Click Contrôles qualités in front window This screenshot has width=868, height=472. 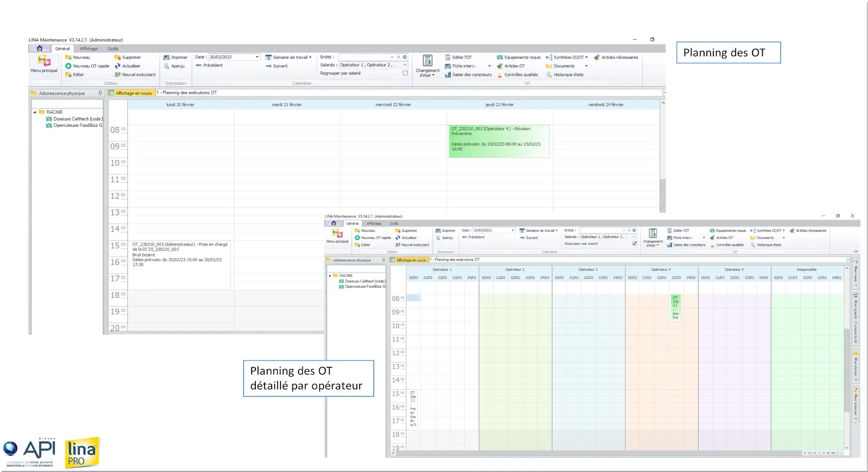tap(727, 245)
